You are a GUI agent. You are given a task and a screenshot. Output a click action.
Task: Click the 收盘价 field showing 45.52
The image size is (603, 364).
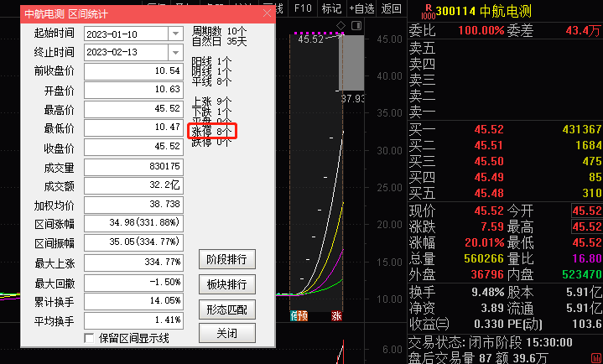click(133, 147)
